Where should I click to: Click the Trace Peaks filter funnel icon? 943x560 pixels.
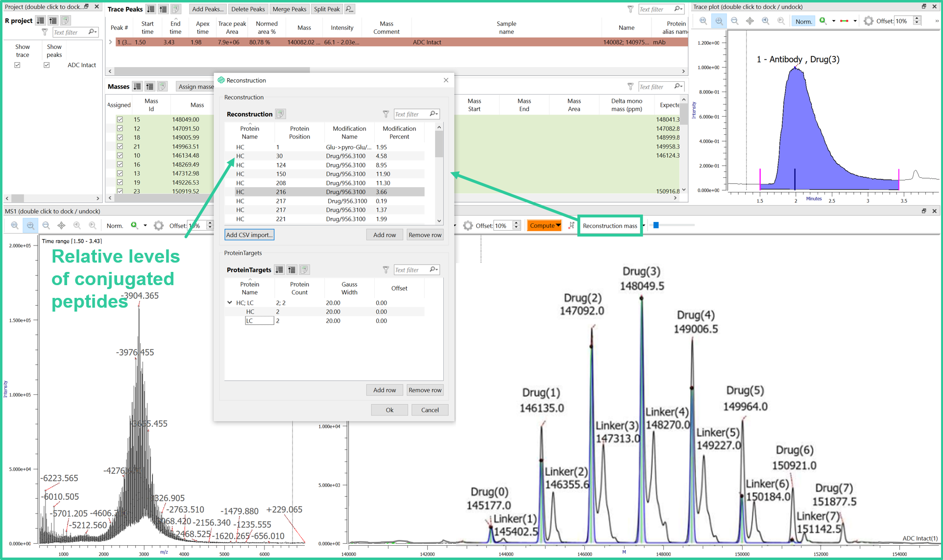point(630,9)
